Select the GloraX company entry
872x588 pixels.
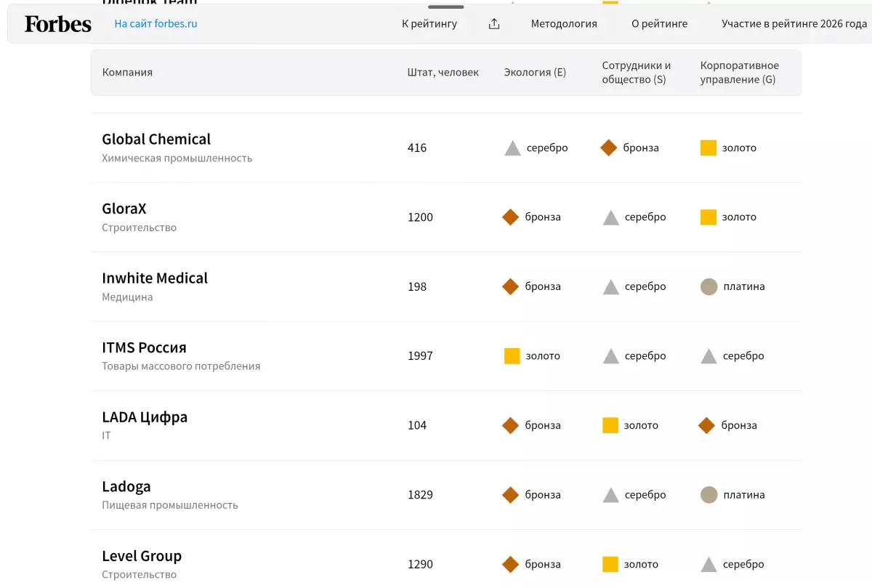point(124,209)
